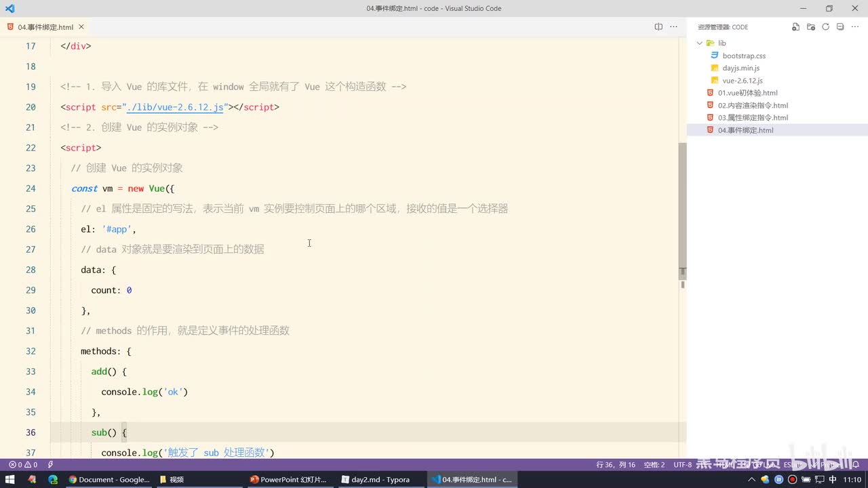Open 01.vue初体验.html file
The image size is (868, 488).
tap(747, 93)
